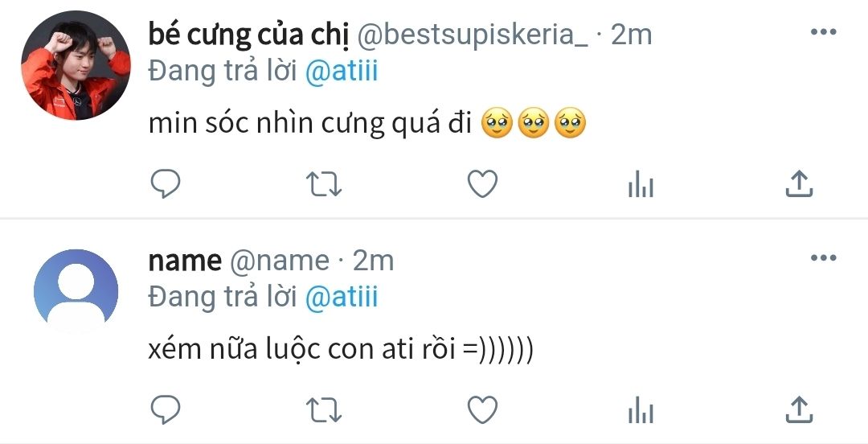The height and width of the screenshot is (444, 868).
Task: Open bé cưng của chị's profile picture
Action: point(76,66)
